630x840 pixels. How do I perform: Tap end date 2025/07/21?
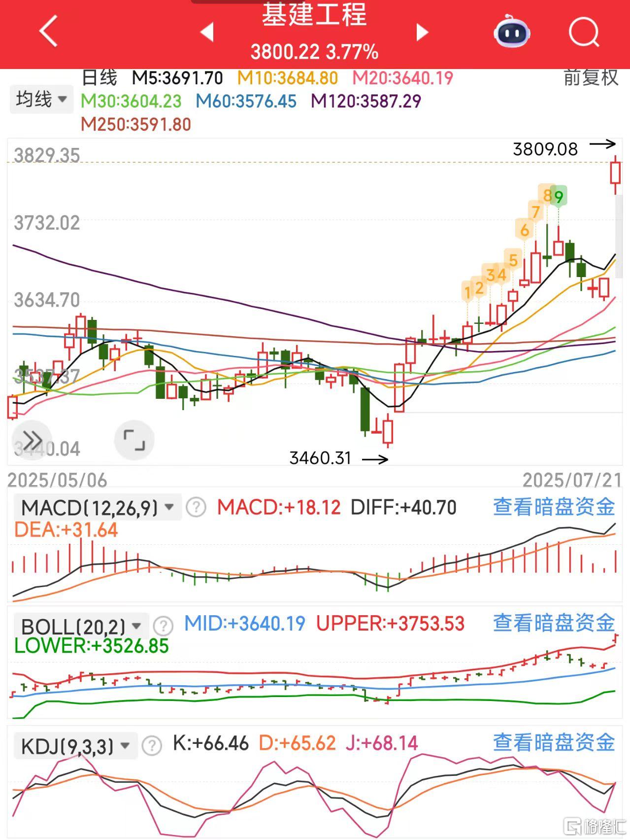[572, 480]
